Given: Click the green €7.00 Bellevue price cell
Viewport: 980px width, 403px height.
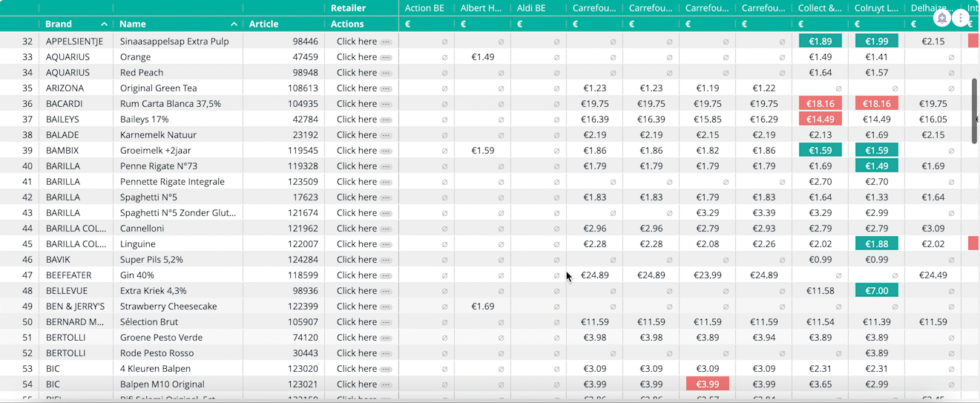Looking at the screenshot, I should point(876,291).
